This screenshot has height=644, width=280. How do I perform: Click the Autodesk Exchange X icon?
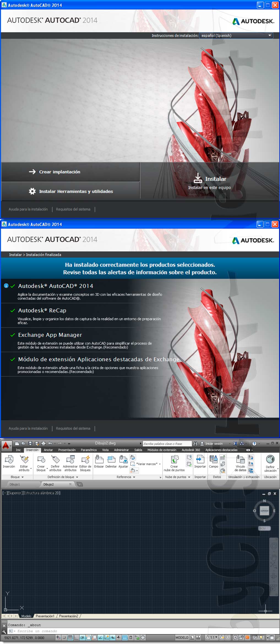pos(235,443)
